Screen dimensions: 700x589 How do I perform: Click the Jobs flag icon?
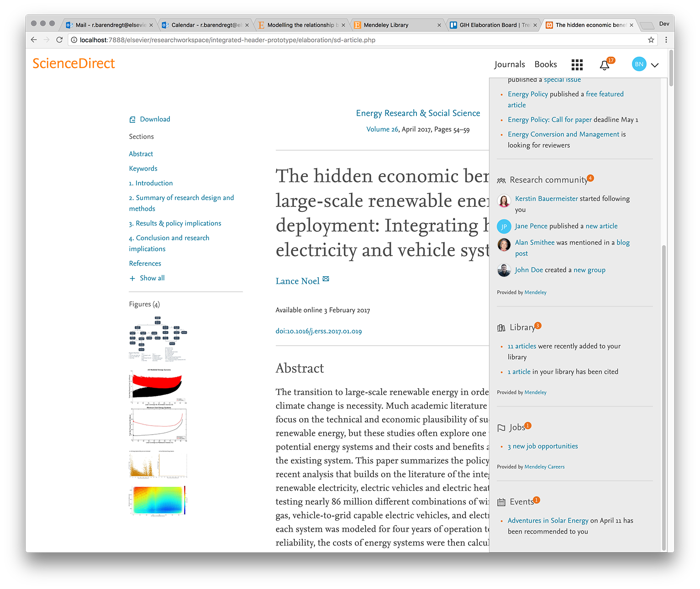coord(501,428)
